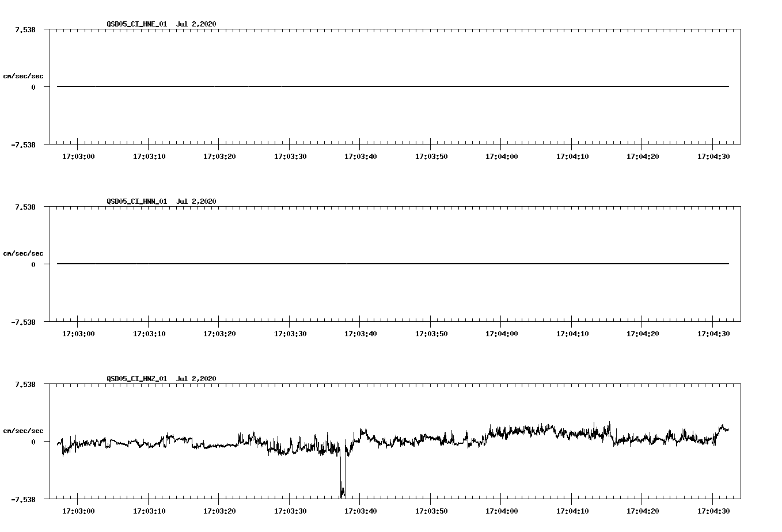Click the QSD05_CI_HNZ_01 plot title
The image size is (782, 532).
tap(161, 378)
